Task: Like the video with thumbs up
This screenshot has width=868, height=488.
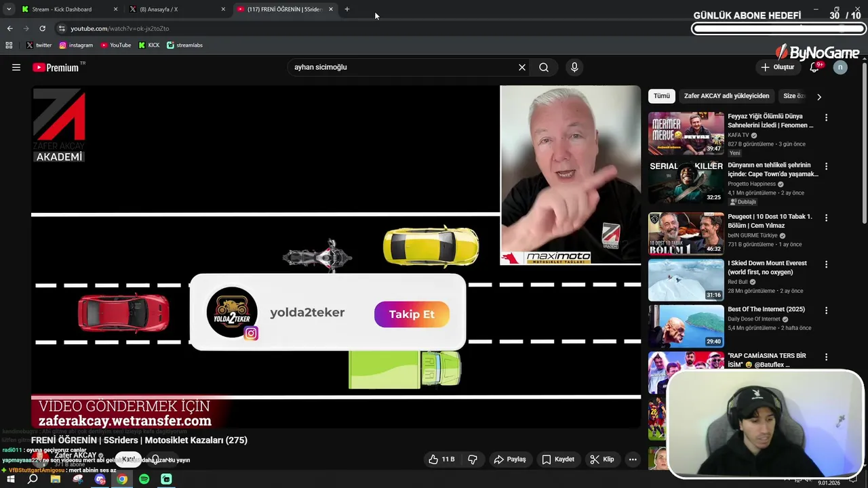Action: coord(441,459)
